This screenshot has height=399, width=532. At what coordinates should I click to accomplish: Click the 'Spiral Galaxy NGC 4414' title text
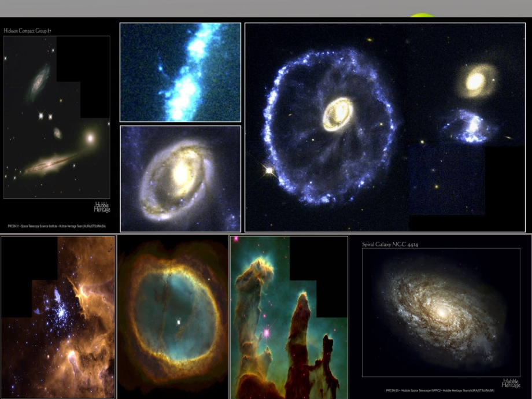(x=390, y=244)
